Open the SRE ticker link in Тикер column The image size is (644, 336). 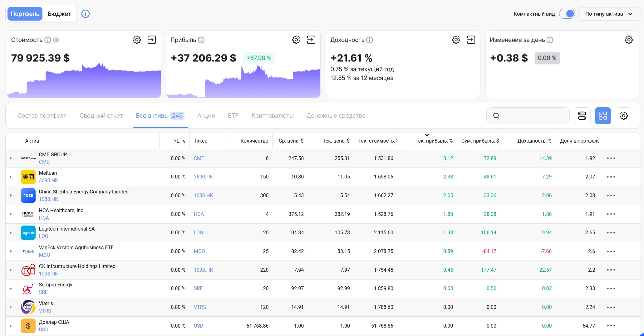(x=198, y=289)
